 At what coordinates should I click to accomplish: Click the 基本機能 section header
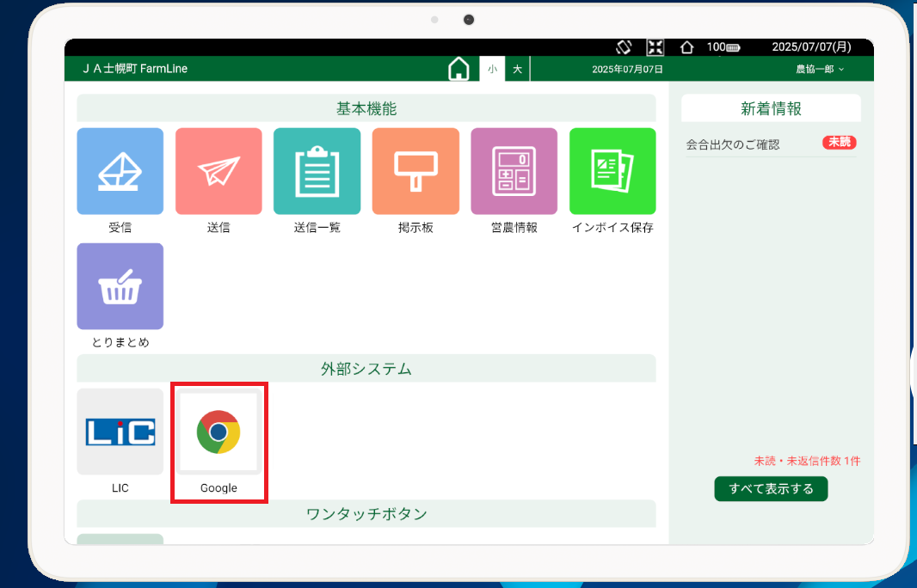pos(366,108)
